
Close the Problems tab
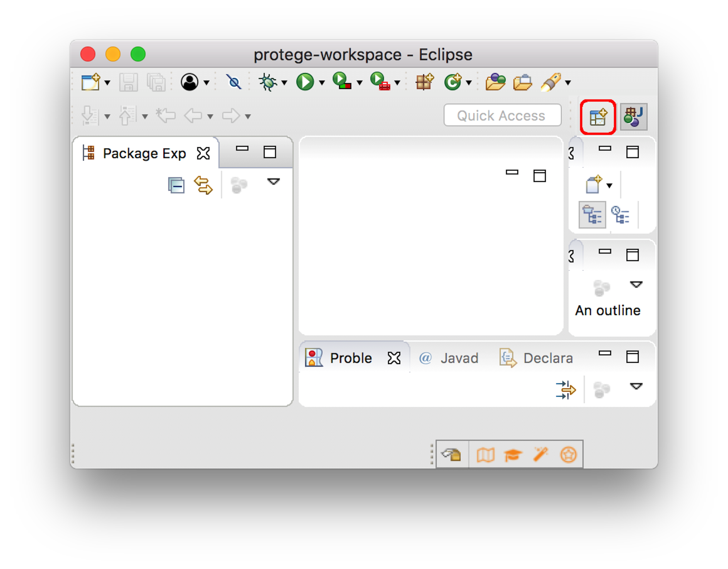tap(394, 358)
